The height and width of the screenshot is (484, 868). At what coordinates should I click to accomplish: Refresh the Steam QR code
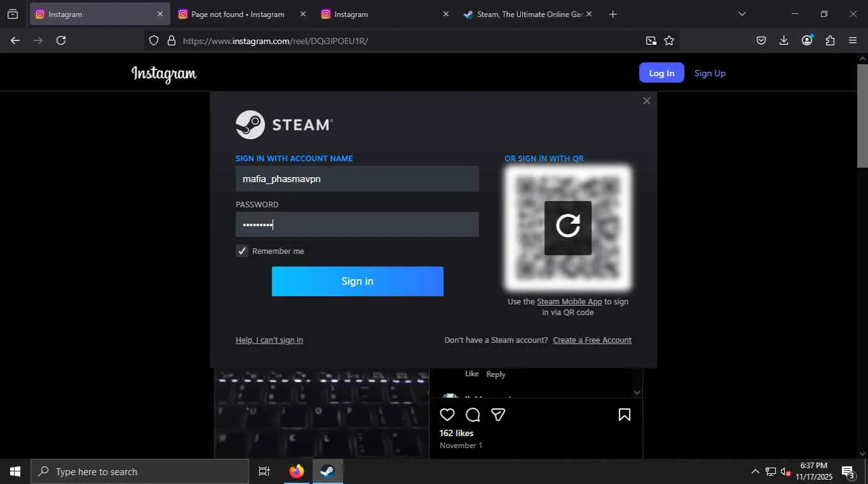pos(568,228)
